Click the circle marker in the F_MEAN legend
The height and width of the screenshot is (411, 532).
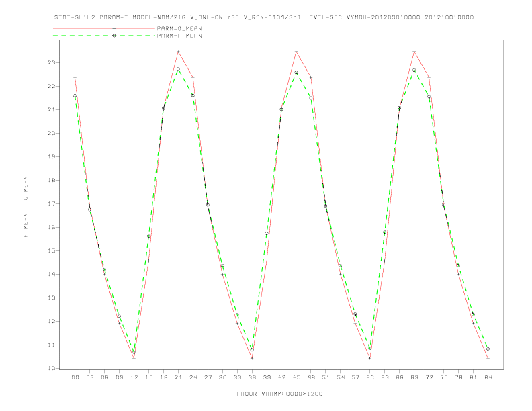[114, 36]
